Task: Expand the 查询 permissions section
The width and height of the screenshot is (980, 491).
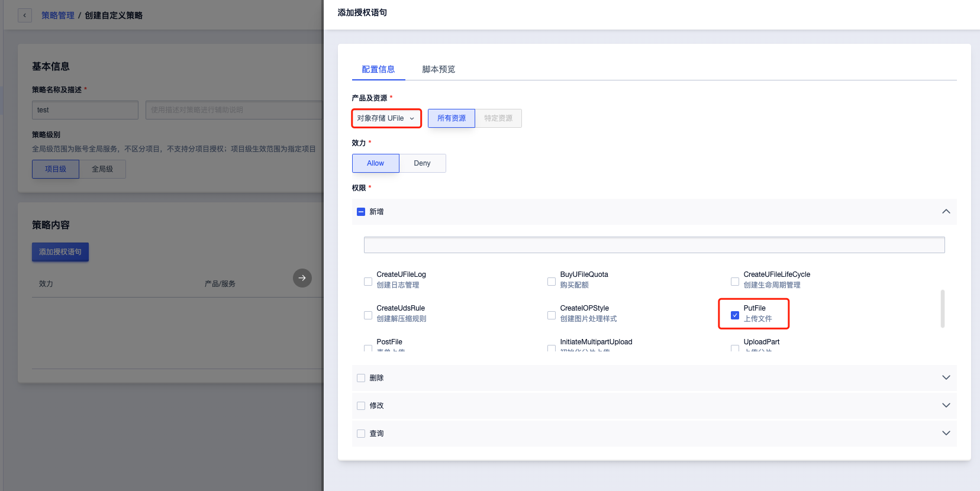Action: (x=946, y=434)
